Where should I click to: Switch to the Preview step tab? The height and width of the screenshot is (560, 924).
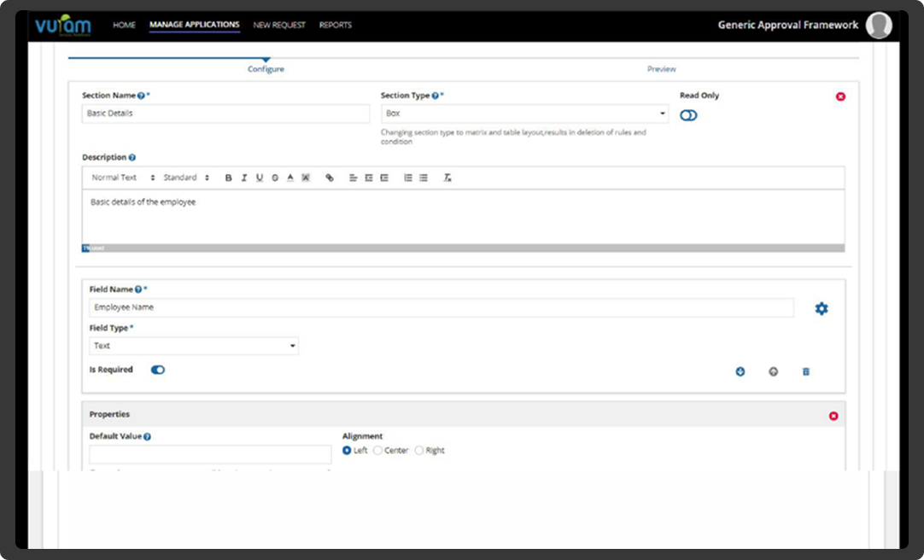(661, 69)
